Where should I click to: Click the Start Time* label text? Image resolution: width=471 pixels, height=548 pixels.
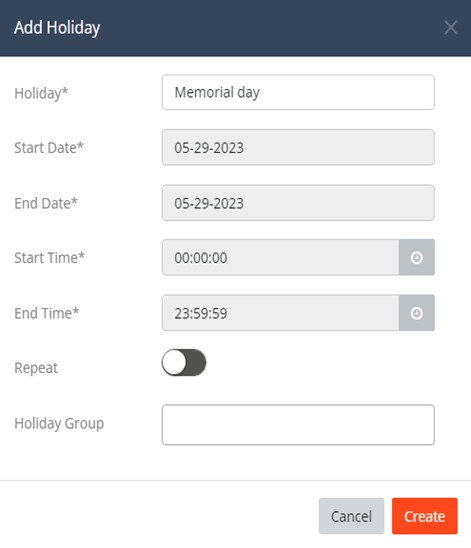[x=49, y=258]
